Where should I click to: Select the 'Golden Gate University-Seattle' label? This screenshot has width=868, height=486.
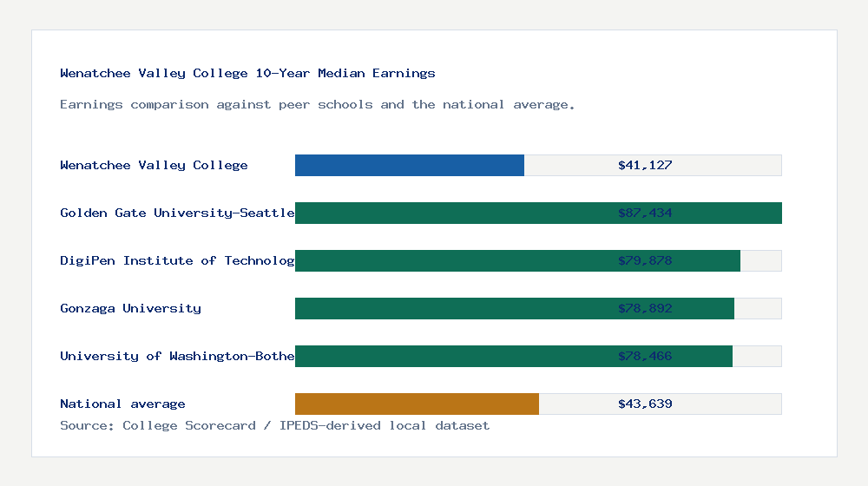coord(177,213)
